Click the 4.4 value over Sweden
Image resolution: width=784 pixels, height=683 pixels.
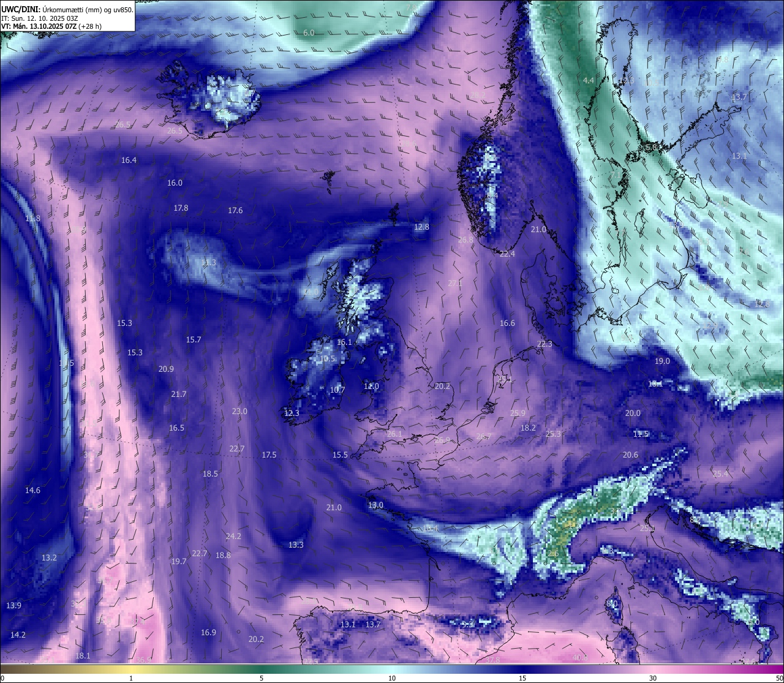pyautogui.click(x=589, y=80)
